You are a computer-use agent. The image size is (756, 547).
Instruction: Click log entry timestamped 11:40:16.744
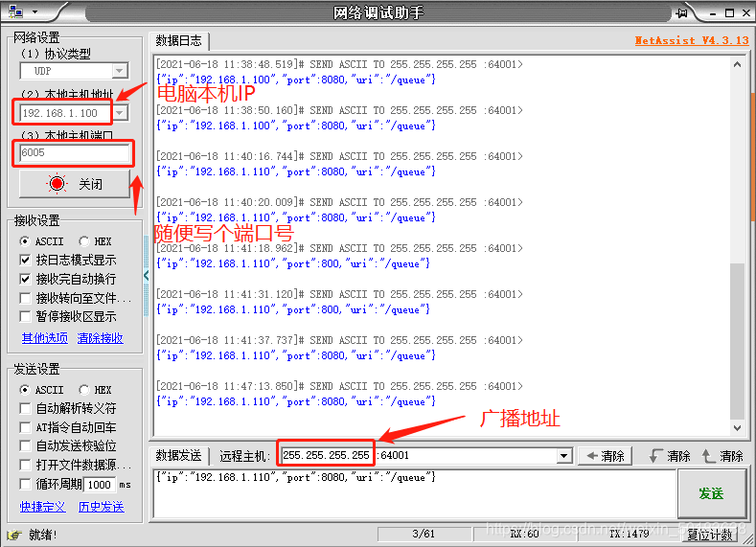339,157
